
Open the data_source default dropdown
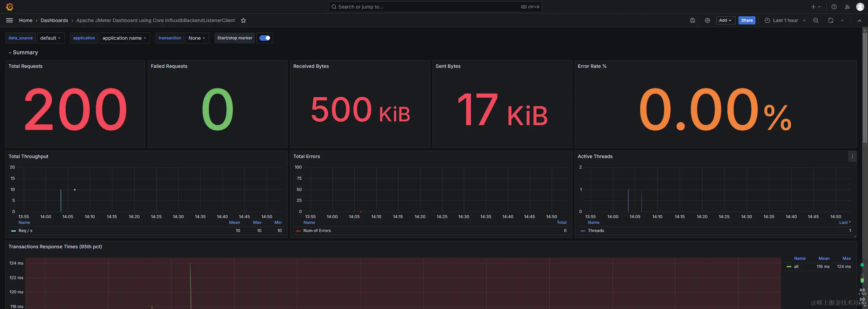51,38
